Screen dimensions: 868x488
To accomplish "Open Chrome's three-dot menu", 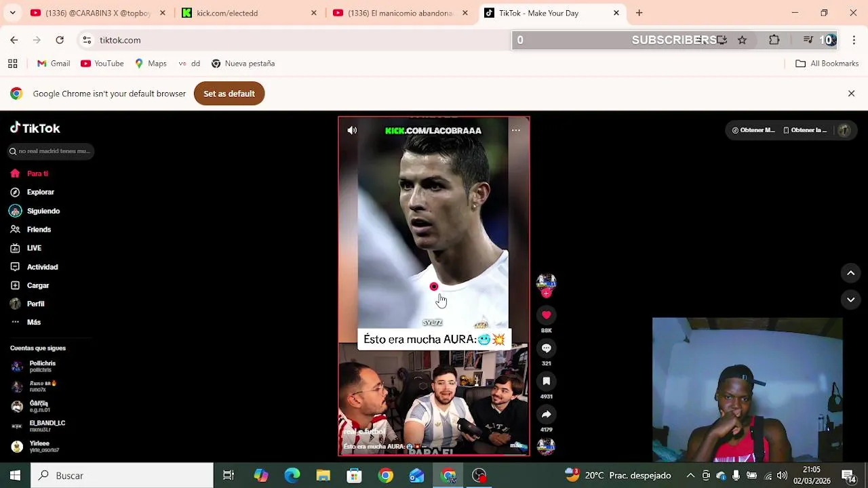I will point(854,40).
